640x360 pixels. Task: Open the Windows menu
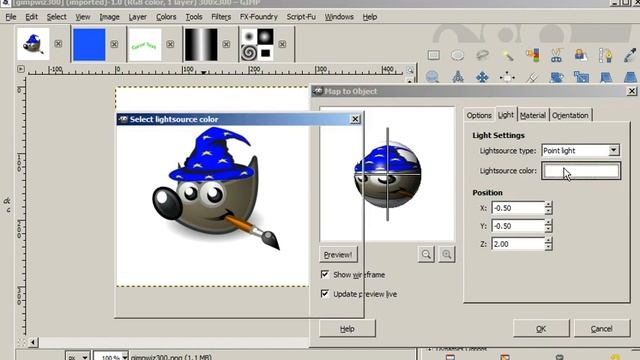(339, 17)
